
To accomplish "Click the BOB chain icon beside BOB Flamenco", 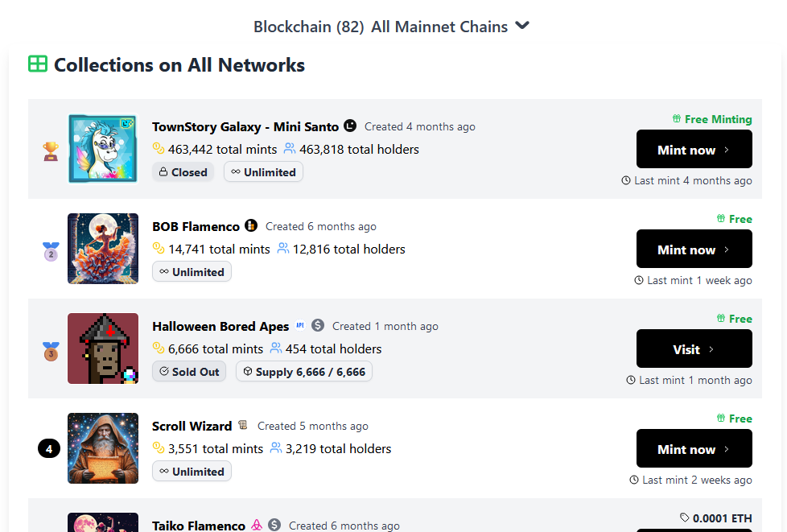I will pos(251,226).
